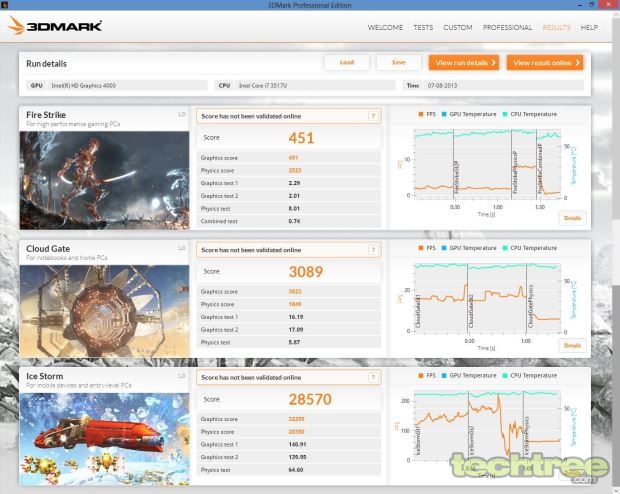Viewport: 620px width, 494px height.
Task: Click Fire Strike Graphics test 1 value 2.29
Action: 294,183
